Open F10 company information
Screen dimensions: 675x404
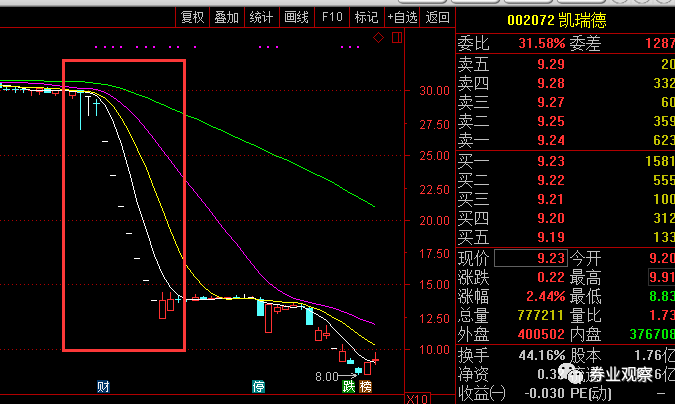pyautogui.click(x=332, y=17)
